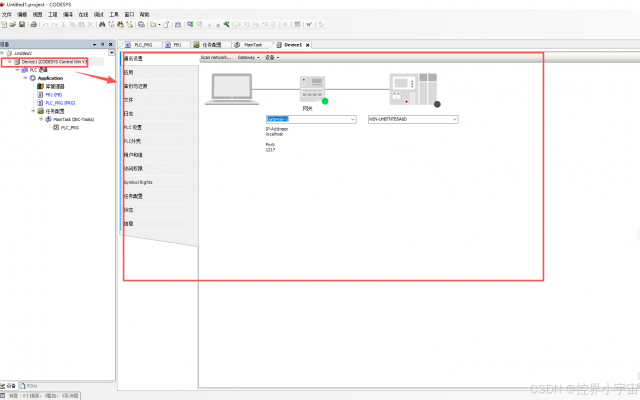
Task: Pin the Devices panel with the pushpin icon
Action: [103, 45]
